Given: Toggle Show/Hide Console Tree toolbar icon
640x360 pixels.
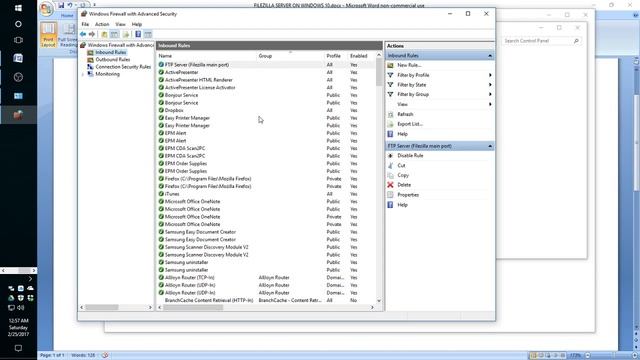Looking at the screenshot, I should tap(114, 34).
